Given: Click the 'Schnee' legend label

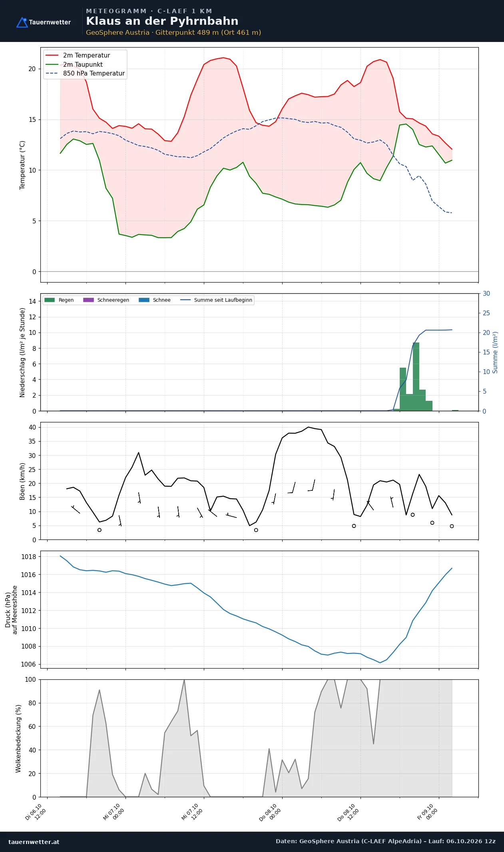Looking at the screenshot, I should tap(161, 300).
